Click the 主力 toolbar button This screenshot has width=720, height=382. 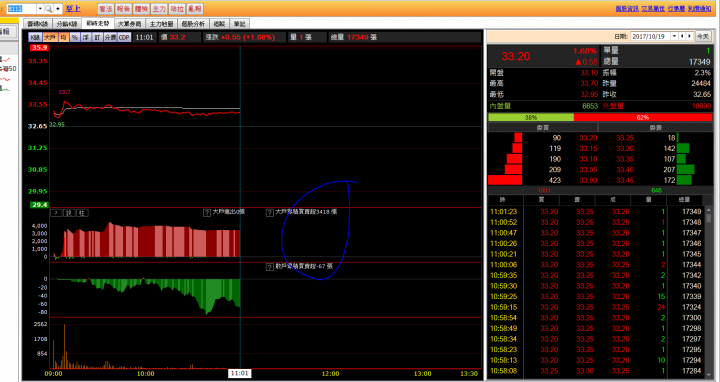[159, 9]
